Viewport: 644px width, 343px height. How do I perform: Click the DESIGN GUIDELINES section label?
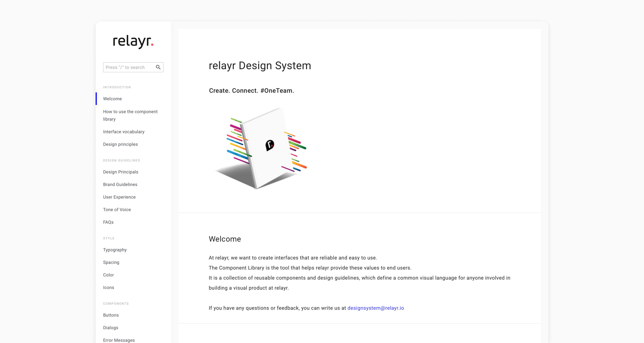(121, 160)
